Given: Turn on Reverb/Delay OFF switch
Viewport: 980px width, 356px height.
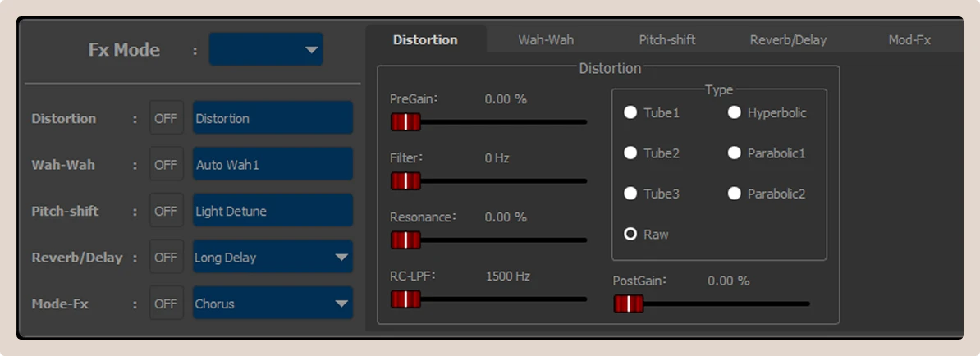Looking at the screenshot, I should click(166, 258).
